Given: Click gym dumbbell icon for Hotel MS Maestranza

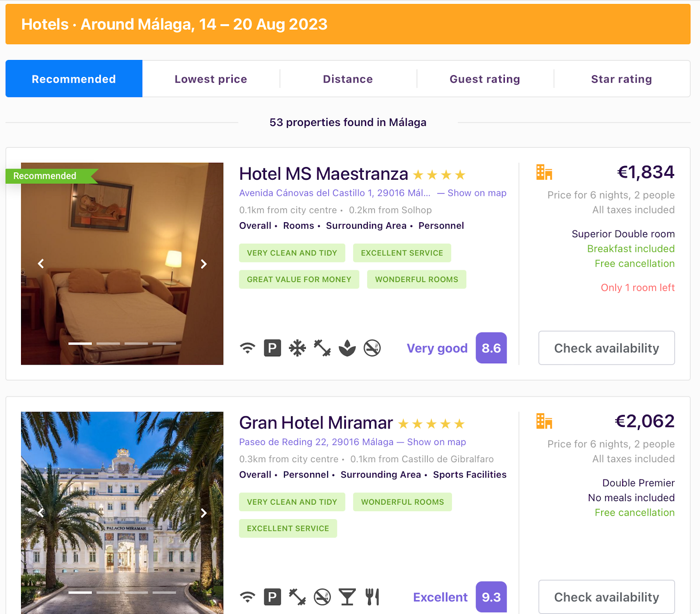Looking at the screenshot, I should (x=322, y=348).
